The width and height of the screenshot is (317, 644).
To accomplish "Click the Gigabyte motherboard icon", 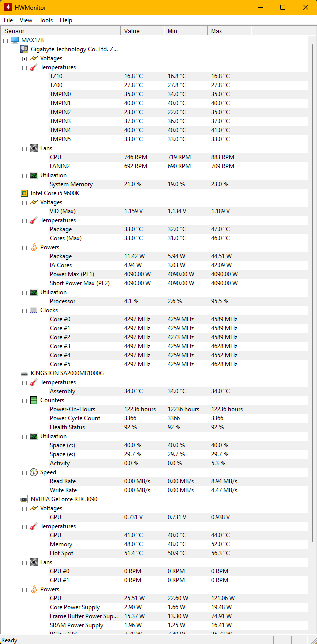I will point(24,49).
